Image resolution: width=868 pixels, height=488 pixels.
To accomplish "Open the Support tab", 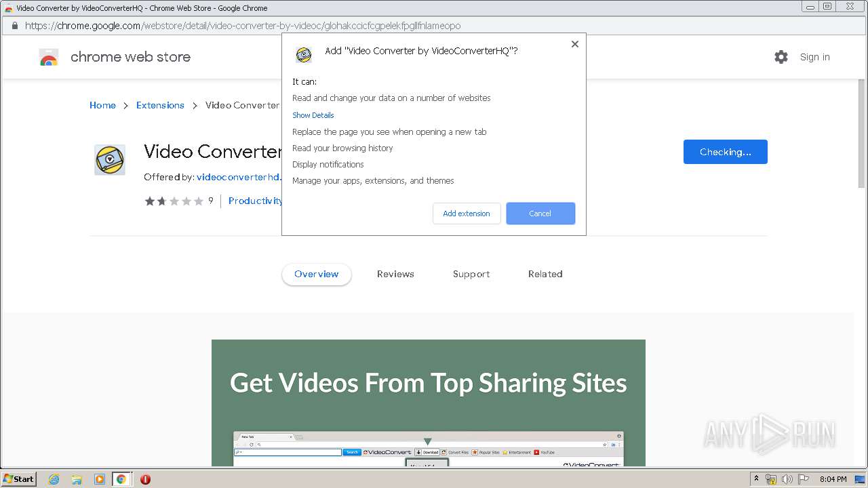I will [471, 274].
